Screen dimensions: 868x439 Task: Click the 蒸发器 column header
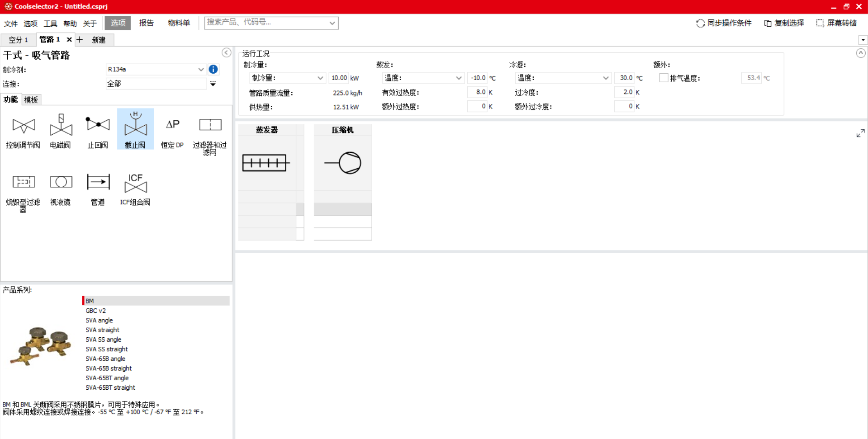(267, 130)
